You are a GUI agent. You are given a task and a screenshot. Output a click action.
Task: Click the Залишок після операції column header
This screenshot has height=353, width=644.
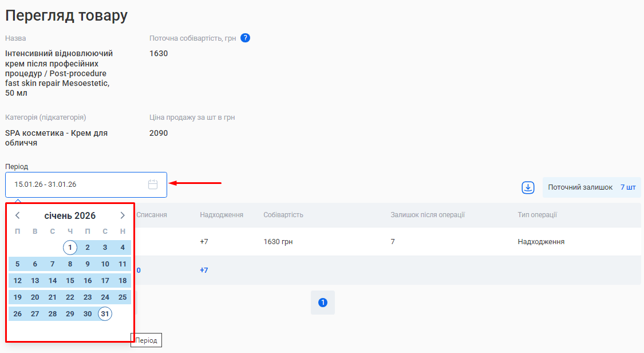pos(428,215)
